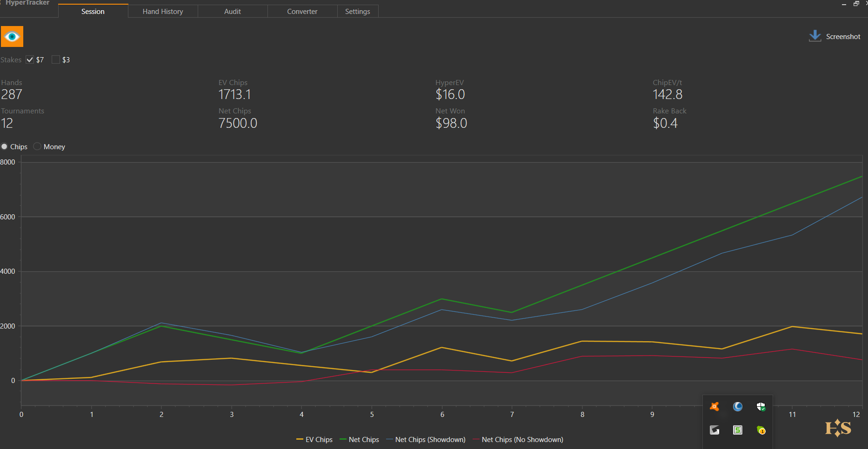Click the 4000 y-axis label
Viewport: 868px width, 449px height.
[7, 271]
